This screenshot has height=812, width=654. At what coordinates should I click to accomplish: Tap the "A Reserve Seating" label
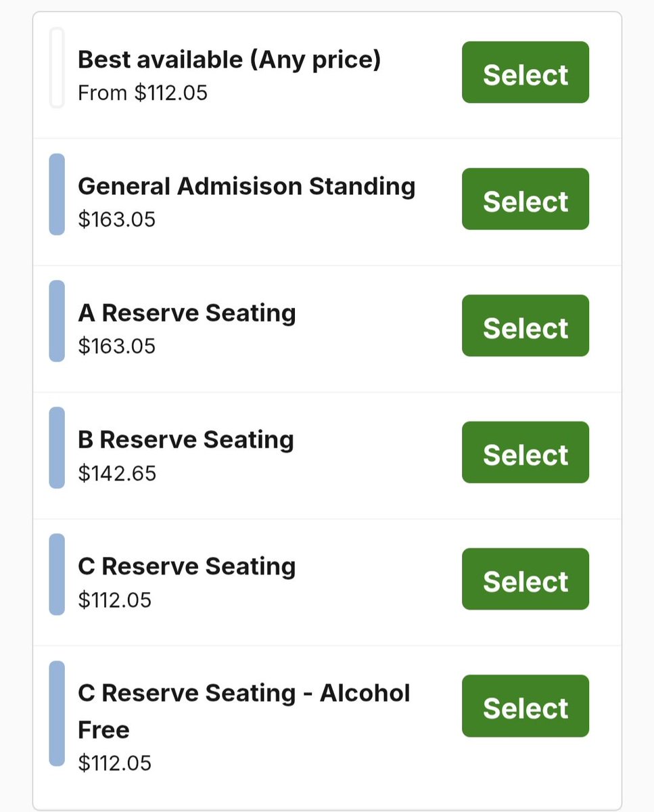point(187,313)
